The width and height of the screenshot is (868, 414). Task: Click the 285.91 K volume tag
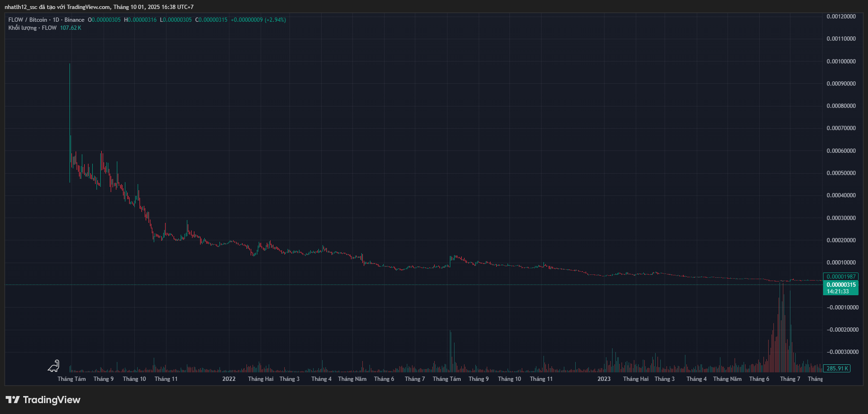[x=837, y=368]
